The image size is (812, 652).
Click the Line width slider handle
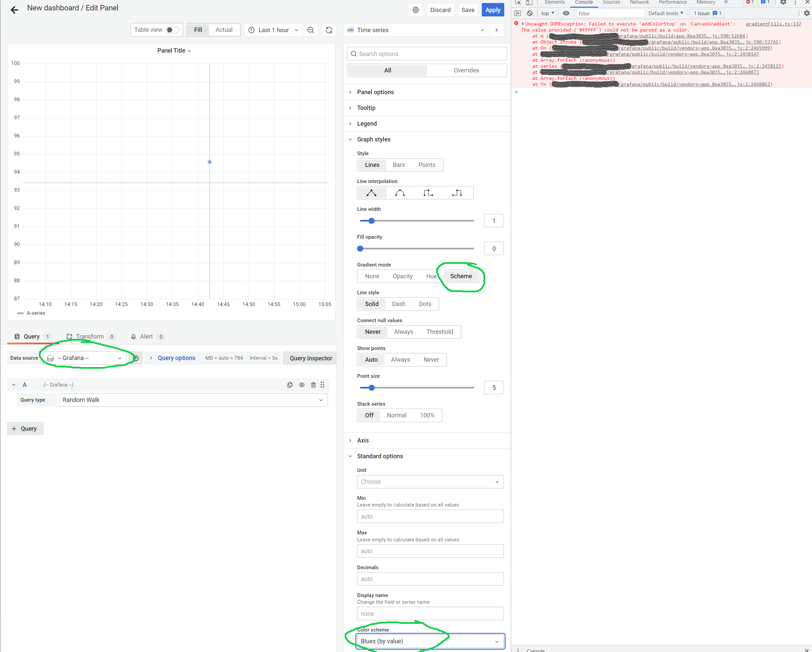pos(371,221)
